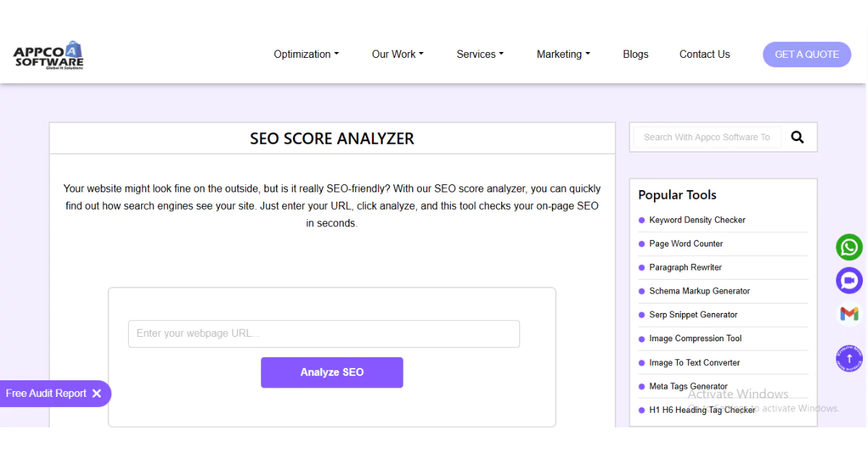Click the Analyze SEO button
Image resolution: width=868 pixels, height=454 pixels.
(331, 372)
